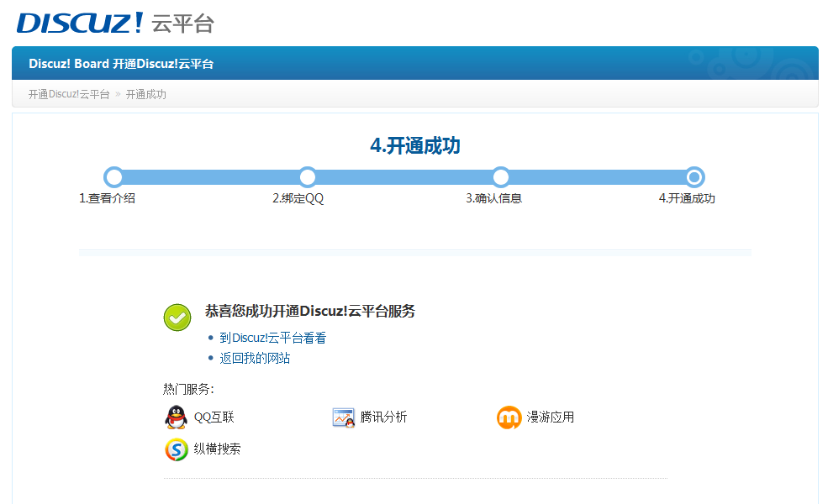Open 到Discuz!云平台看看 link
The image size is (828, 504).
[x=273, y=338]
